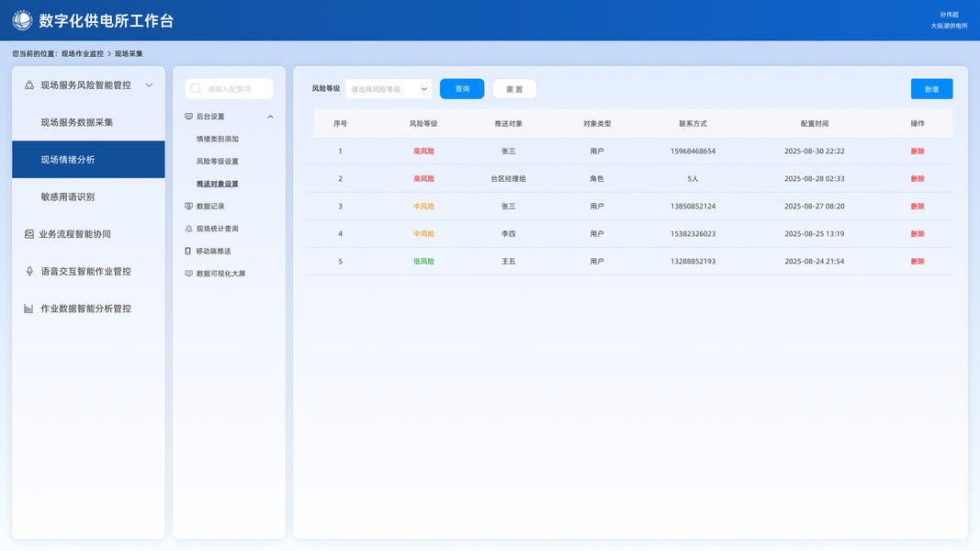Delete row 5 王五
Viewport: 980px width, 551px height.
(x=918, y=261)
